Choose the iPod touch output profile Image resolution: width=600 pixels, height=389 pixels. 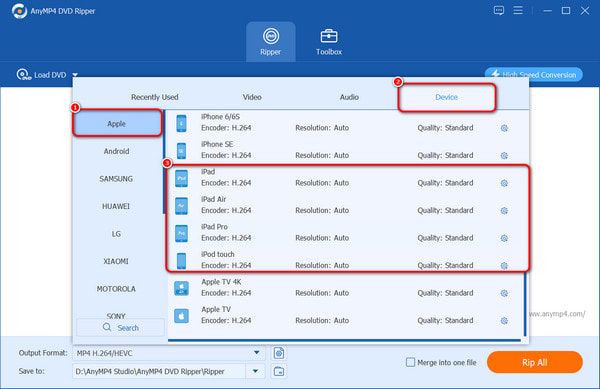[x=347, y=261]
